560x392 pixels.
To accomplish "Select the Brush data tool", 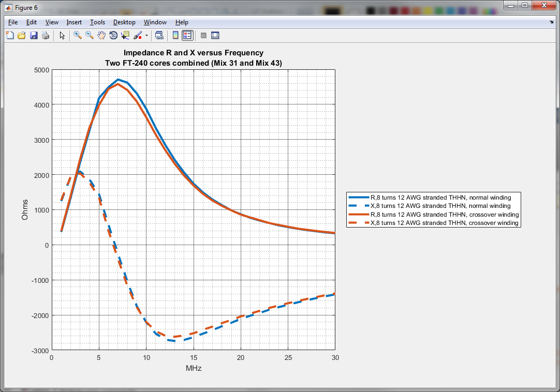I will coord(138,35).
